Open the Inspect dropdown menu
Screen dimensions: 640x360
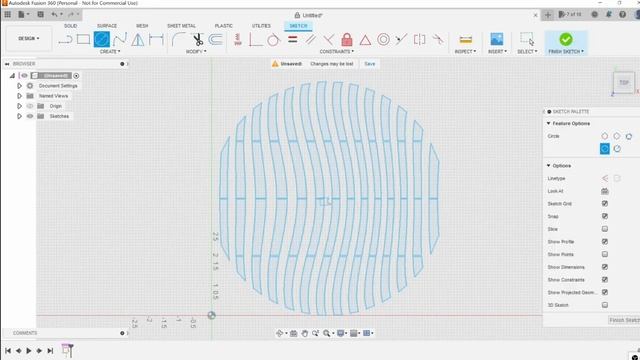click(465, 51)
